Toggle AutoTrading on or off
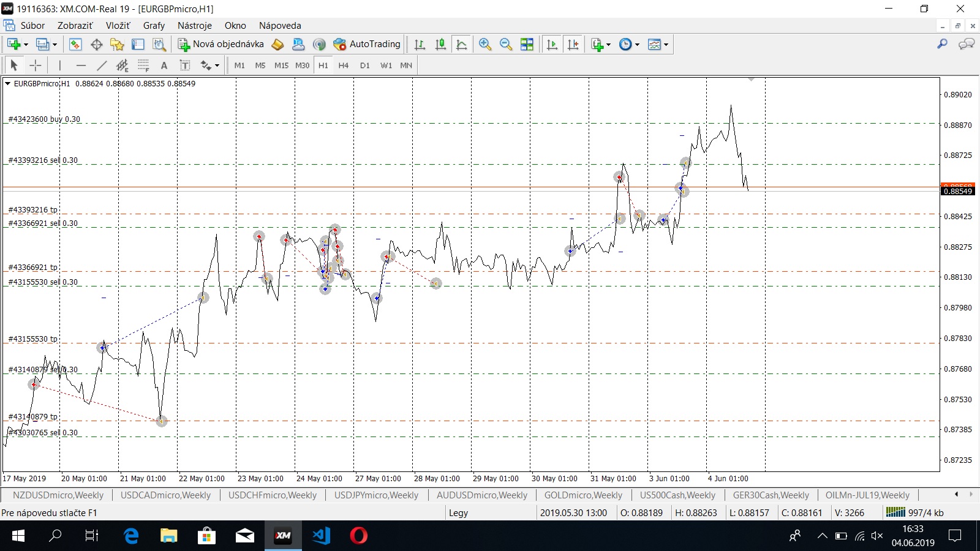The width and height of the screenshot is (980, 551). (x=367, y=44)
